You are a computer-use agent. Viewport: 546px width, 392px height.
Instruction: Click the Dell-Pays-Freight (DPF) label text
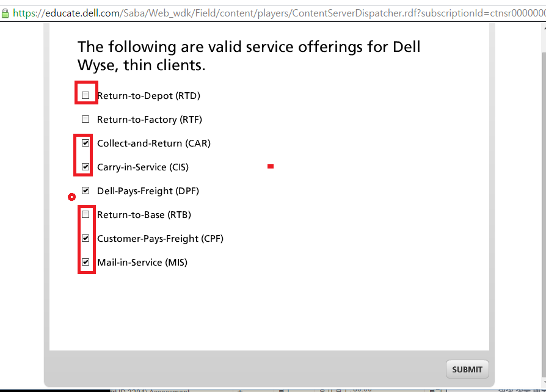pos(148,191)
